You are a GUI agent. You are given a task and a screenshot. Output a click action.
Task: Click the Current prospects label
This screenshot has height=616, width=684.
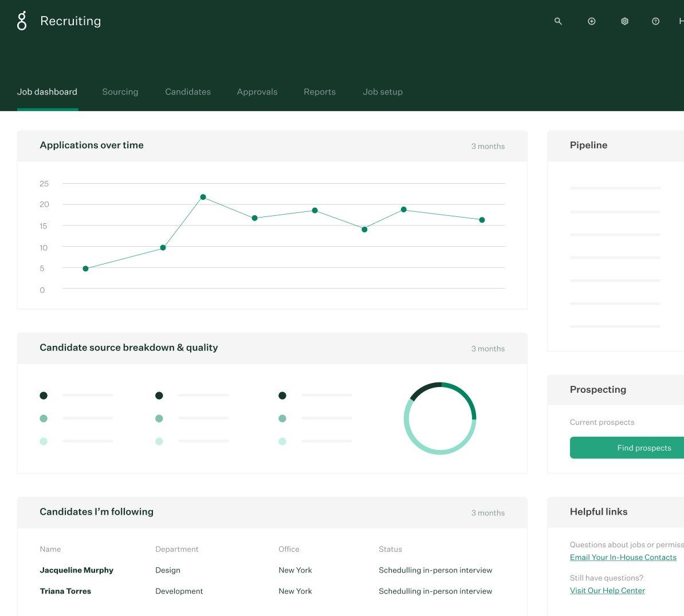[x=602, y=422]
